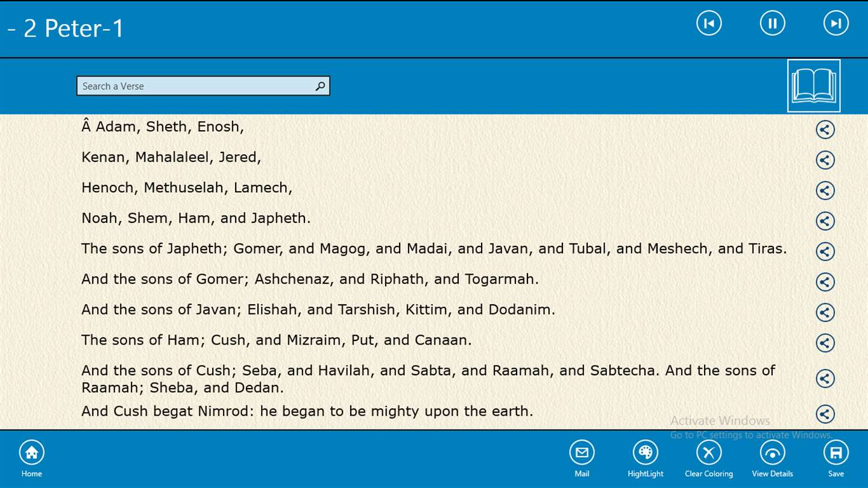The image size is (868, 488).
Task: Share the 'Henoch, Methuselah, Lamech' verse
Action: pos(825,190)
